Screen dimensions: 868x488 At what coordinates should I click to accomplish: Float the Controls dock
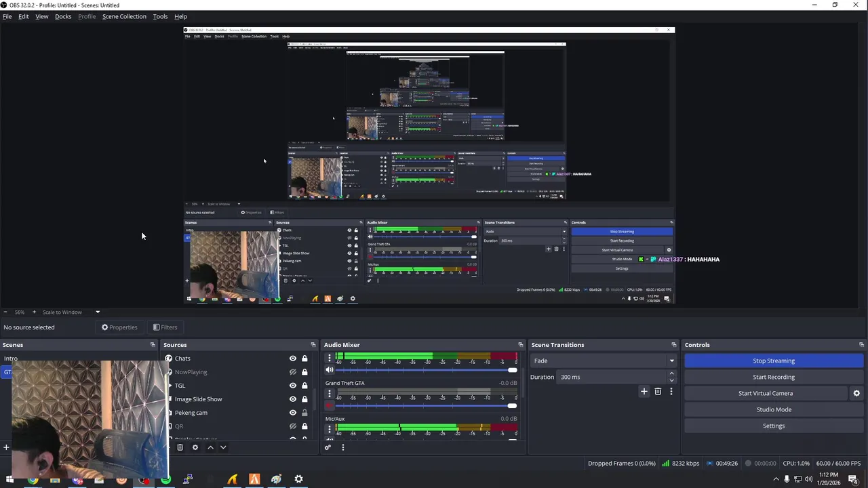tap(862, 345)
